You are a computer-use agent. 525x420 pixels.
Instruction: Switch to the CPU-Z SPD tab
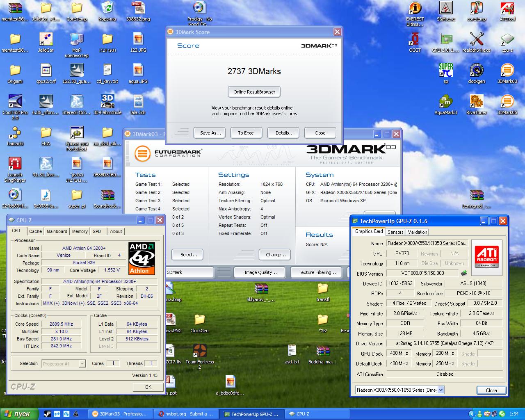pyautogui.click(x=97, y=231)
